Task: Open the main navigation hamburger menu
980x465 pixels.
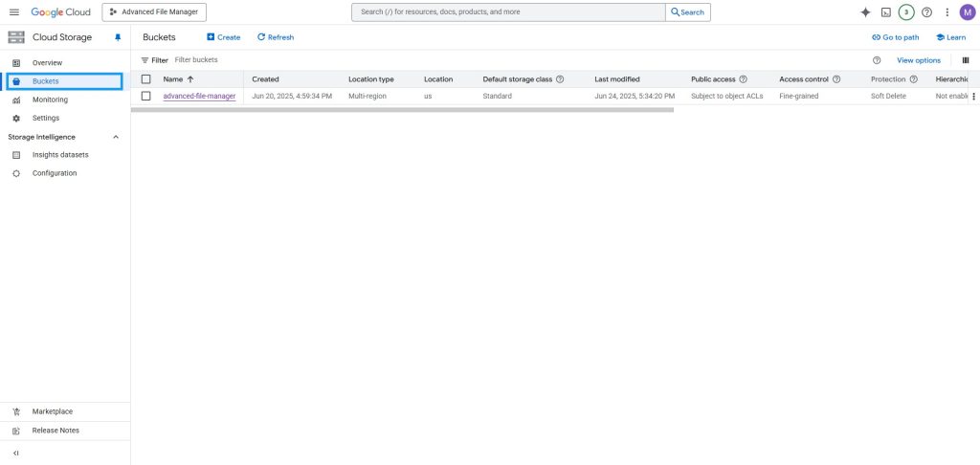Action: (x=13, y=11)
